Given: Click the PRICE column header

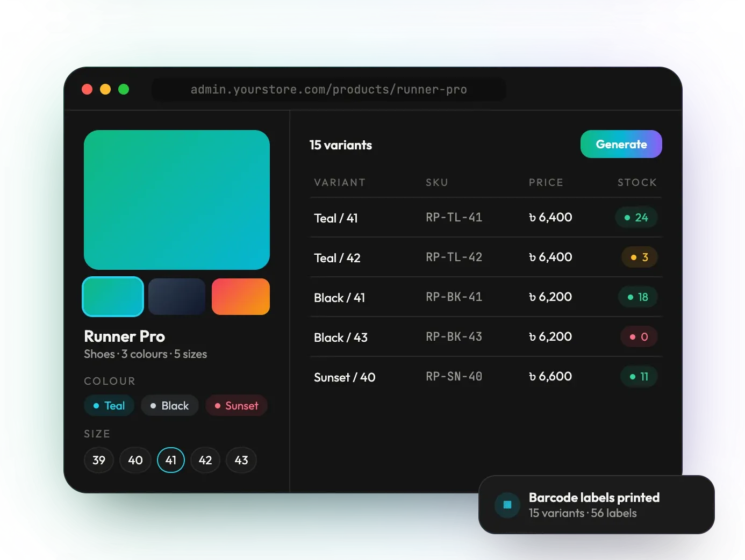Looking at the screenshot, I should (546, 183).
